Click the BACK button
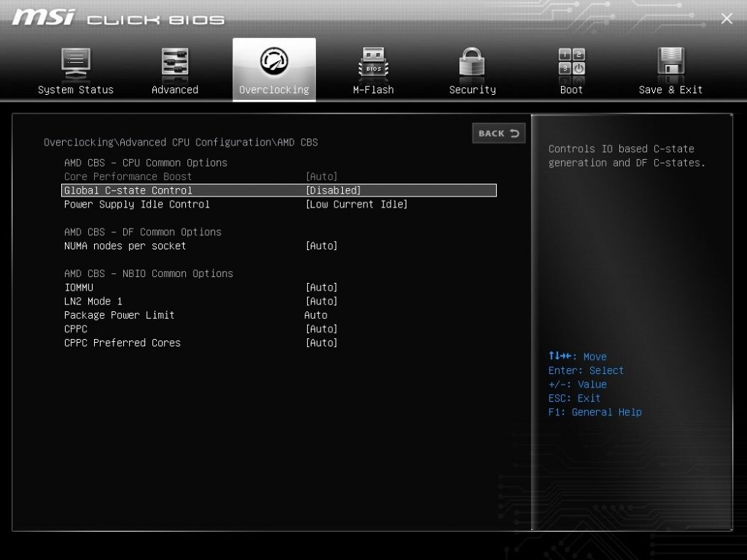This screenshot has width=747, height=560. tap(498, 133)
